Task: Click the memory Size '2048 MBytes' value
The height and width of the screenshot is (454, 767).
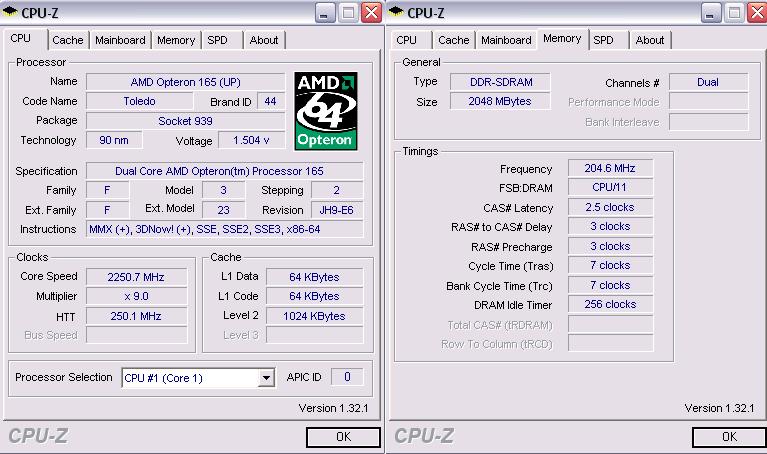Action: pos(500,101)
